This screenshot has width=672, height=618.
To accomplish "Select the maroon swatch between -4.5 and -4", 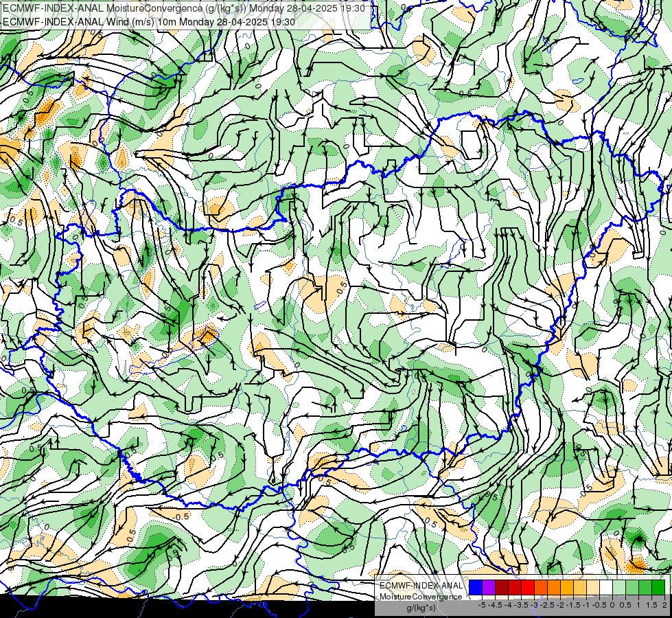I will tap(502, 588).
